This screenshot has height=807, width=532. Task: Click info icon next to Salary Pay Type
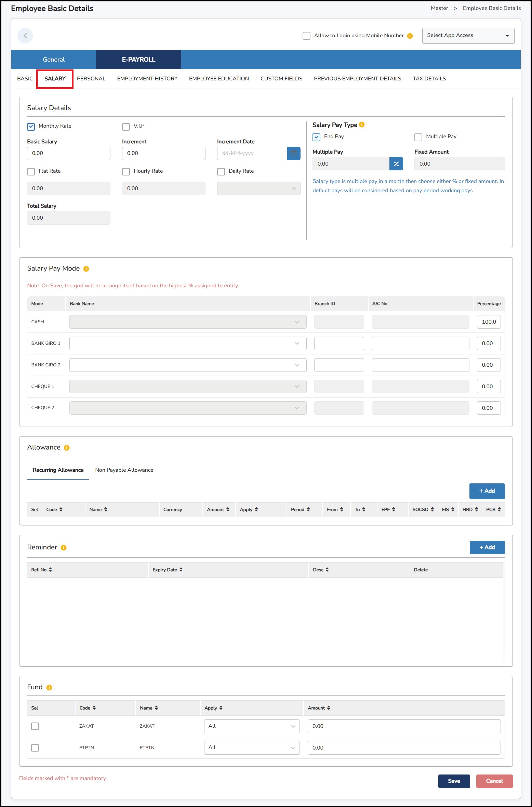coord(362,125)
